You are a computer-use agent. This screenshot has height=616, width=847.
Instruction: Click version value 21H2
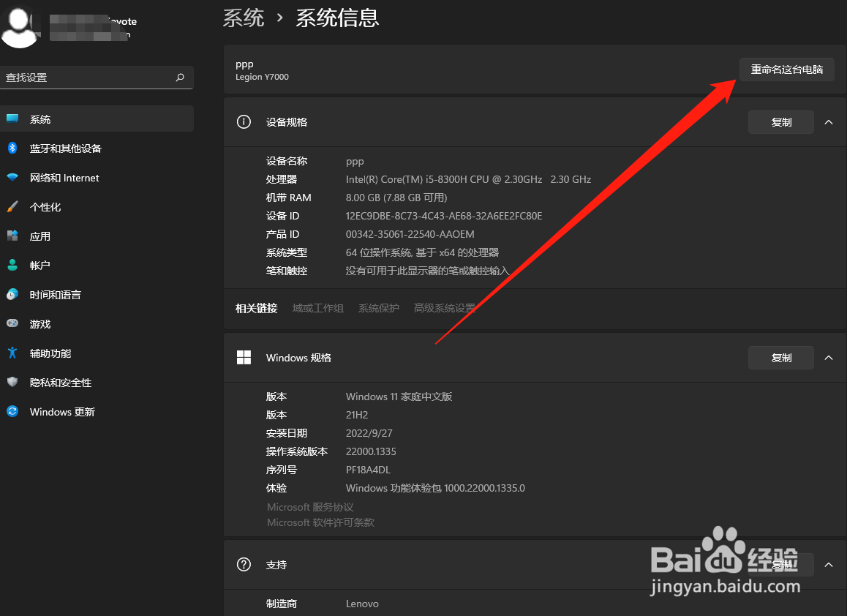click(x=357, y=415)
